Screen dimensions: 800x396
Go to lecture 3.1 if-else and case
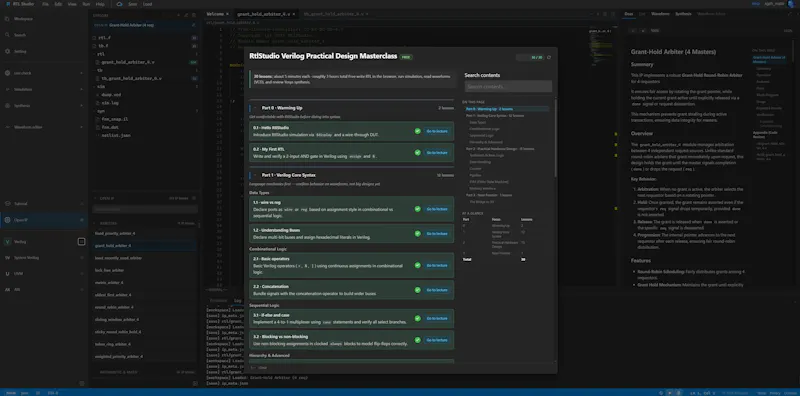(x=437, y=318)
